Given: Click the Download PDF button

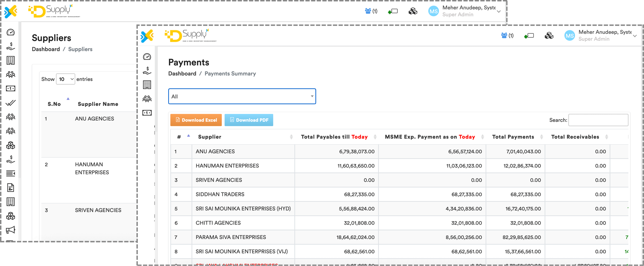Looking at the screenshot, I should point(249,120).
